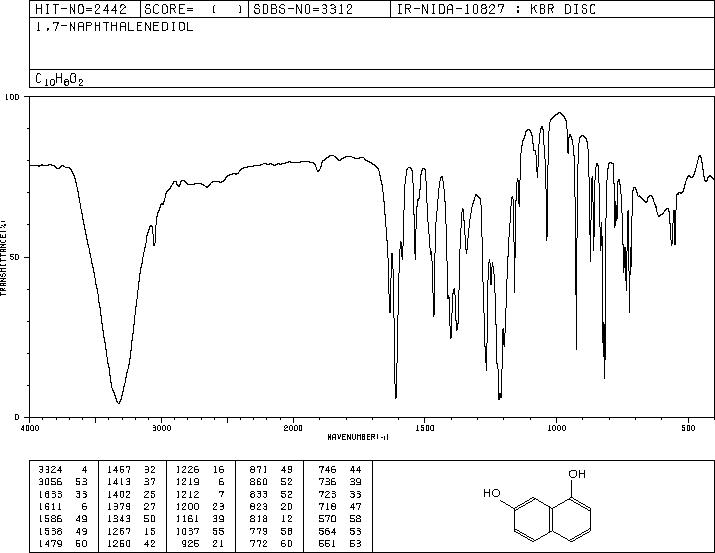Click the WAVENUMBER axis title

(x=358, y=437)
